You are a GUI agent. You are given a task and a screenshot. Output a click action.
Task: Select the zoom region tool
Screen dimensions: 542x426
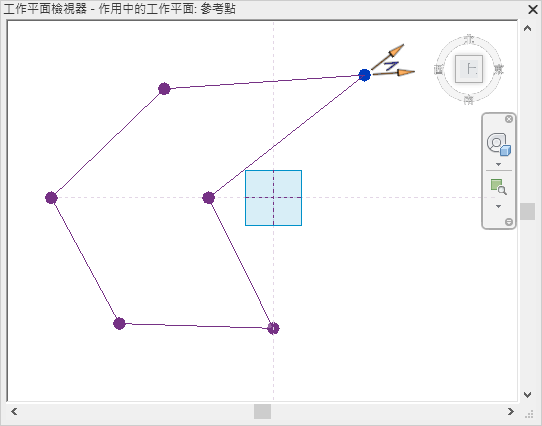coord(498,187)
